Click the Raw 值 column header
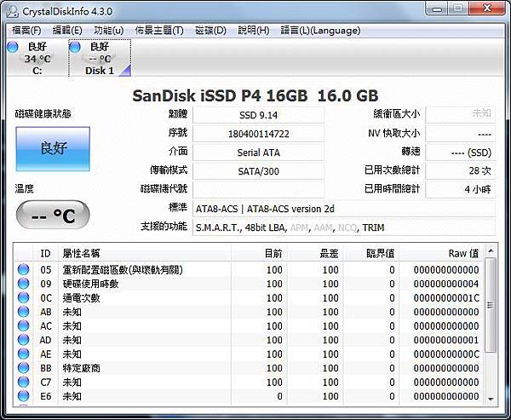This screenshot has width=511, height=420. 441,253
